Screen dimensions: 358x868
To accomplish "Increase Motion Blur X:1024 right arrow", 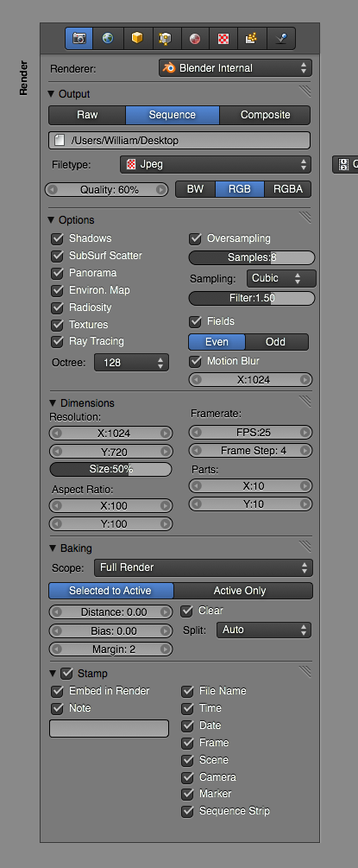I will (x=305, y=380).
